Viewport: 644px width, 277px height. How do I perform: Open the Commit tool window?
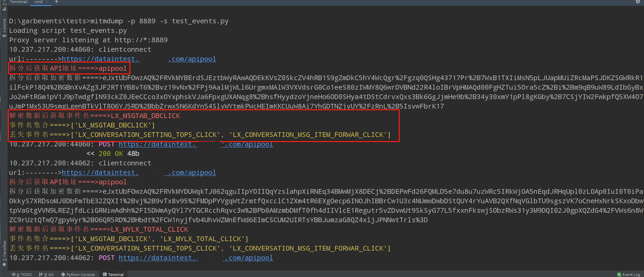tap(4, 28)
